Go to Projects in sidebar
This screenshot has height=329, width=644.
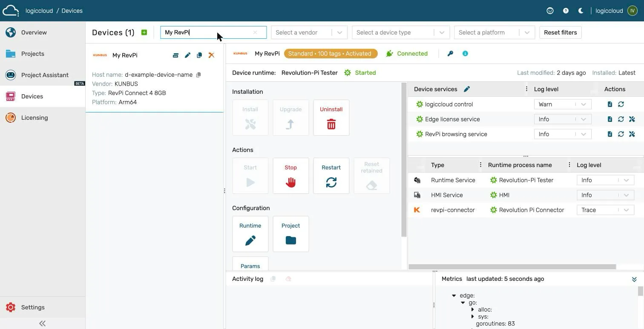click(43, 54)
